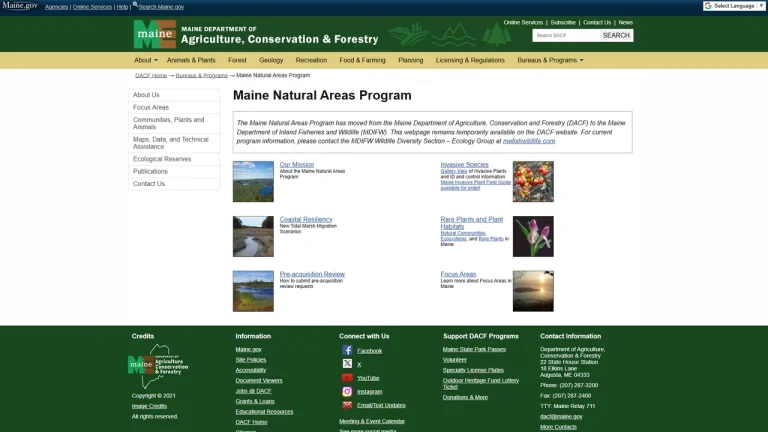Open the Our Mission link
This screenshot has height=432, width=768.
tap(297, 165)
